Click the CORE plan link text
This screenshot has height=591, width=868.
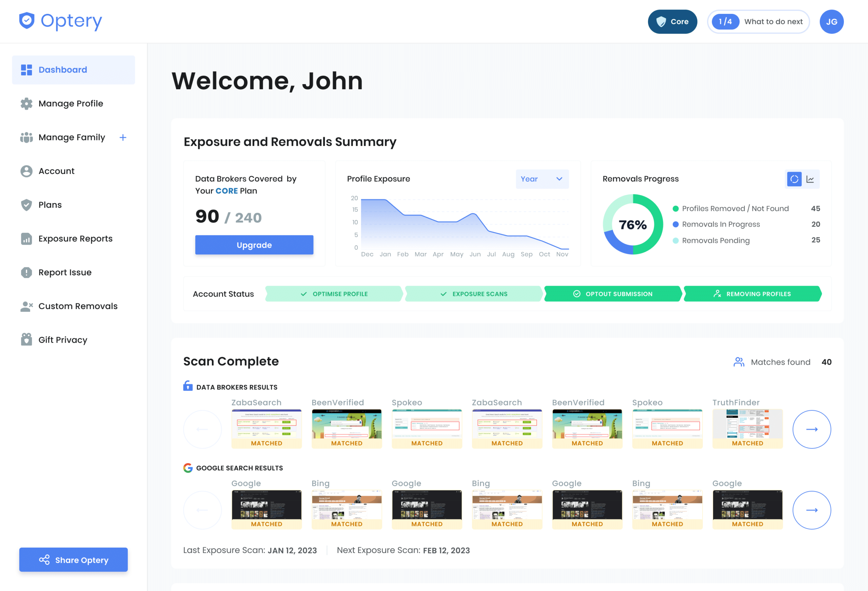(227, 191)
